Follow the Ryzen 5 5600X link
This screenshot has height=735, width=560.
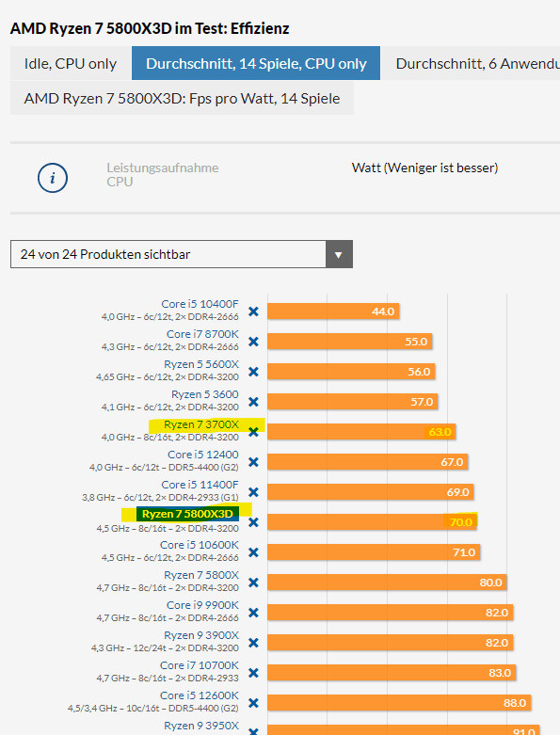point(201,364)
